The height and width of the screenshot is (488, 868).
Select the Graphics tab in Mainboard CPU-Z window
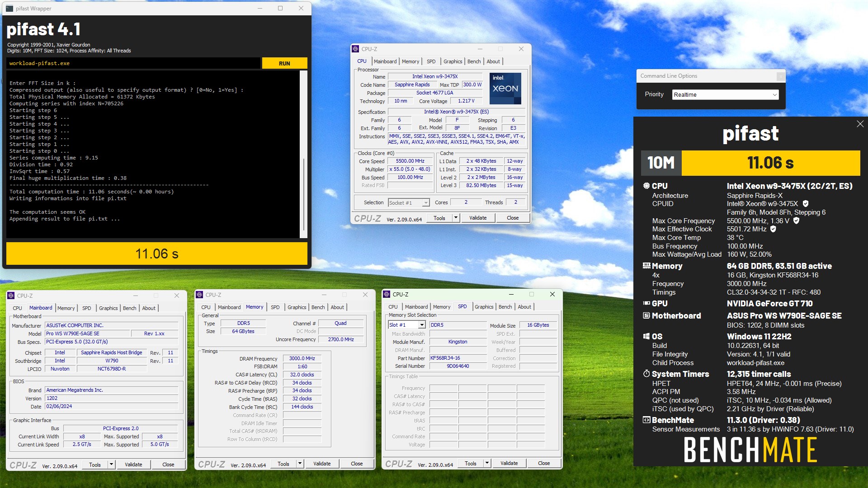click(108, 308)
